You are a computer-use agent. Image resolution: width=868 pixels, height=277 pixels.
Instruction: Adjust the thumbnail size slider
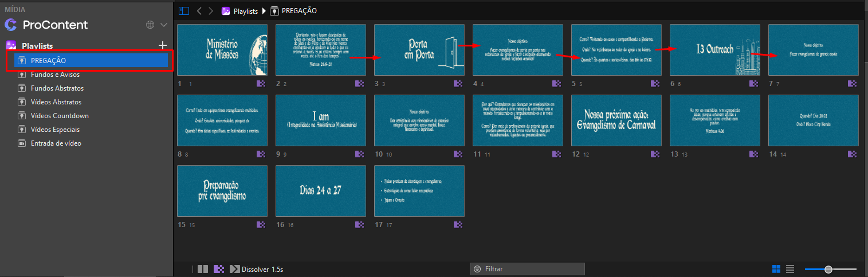pos(828,269)
